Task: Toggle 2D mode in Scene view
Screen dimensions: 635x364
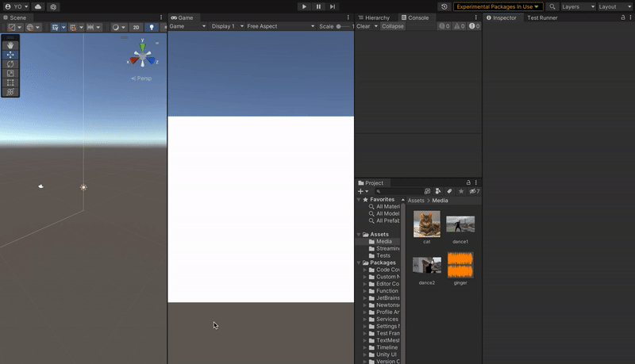Action: [x=136, y=27]
